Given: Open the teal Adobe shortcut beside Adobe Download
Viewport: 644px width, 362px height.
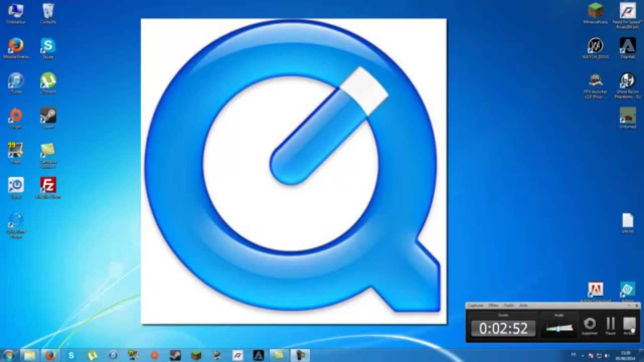Looking at the screenshot, I should [627, 292].
